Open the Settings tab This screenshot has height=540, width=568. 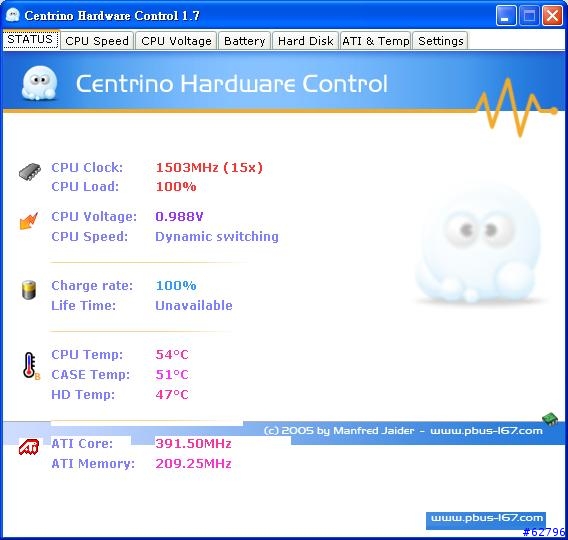(440, 41)
